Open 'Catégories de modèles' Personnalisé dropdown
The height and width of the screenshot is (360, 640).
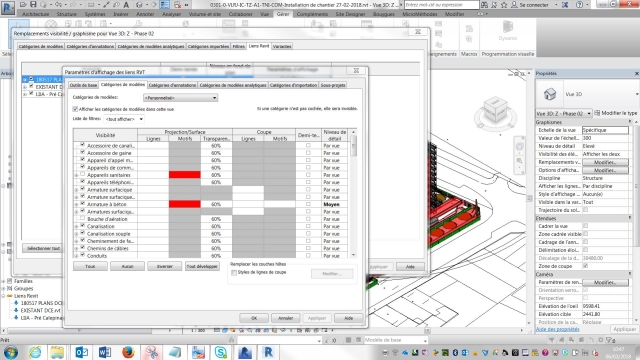[180, 98]
